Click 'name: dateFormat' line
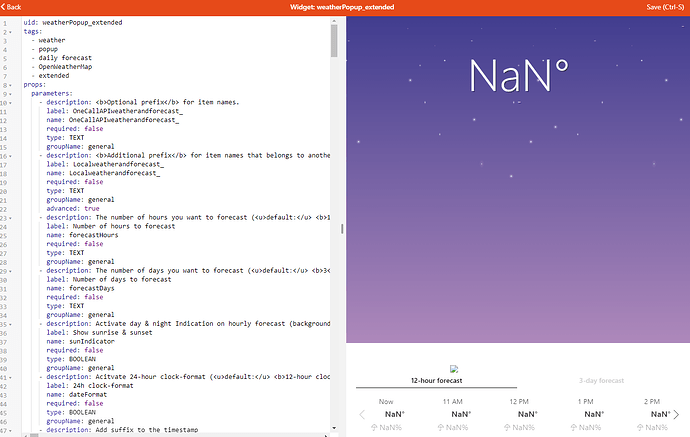The width and height of the screenshot is (690, 437). pos(77,395)
